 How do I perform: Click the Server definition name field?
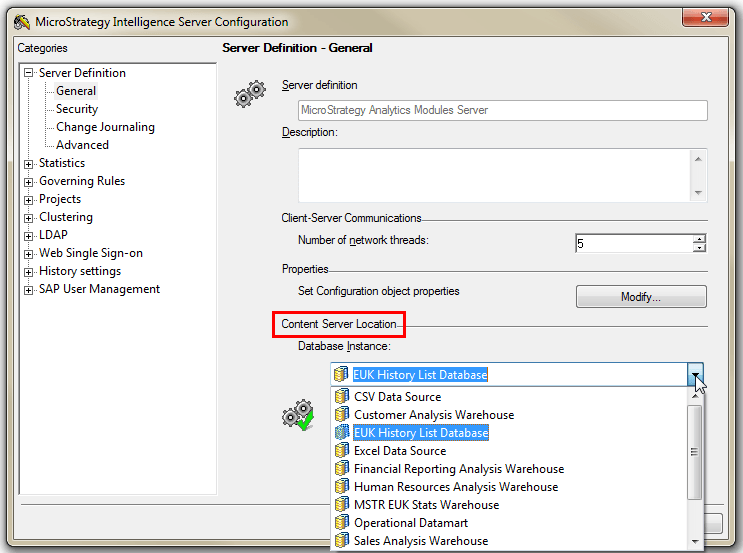click(503, 110)
